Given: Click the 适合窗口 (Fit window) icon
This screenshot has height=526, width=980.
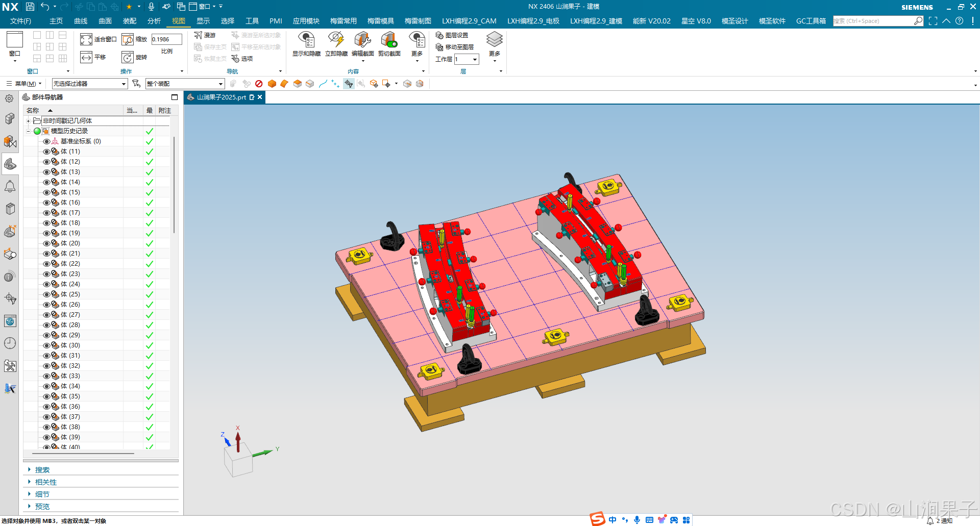Looking at the screenshot, I should click(86, 39).
